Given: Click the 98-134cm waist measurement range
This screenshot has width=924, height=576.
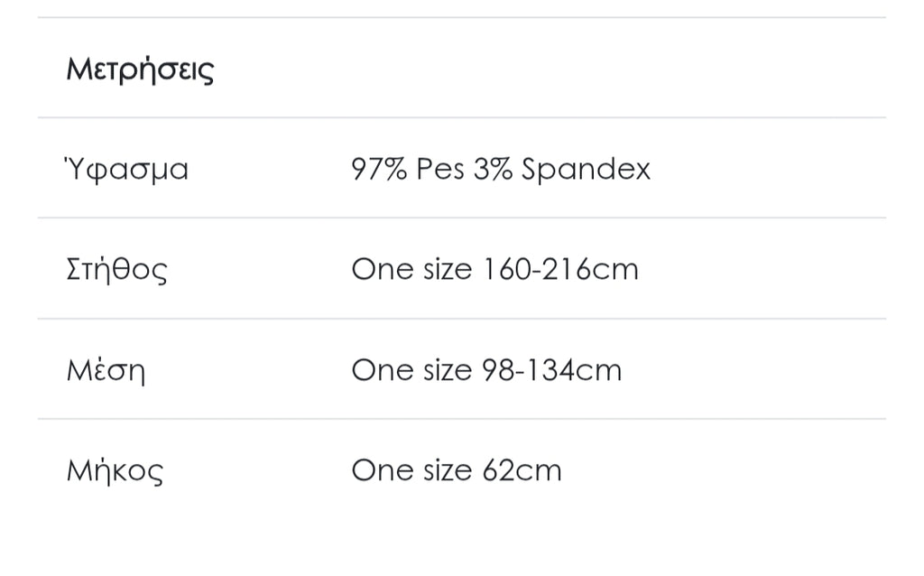Looking at the screenshot, I should point(551,371).
